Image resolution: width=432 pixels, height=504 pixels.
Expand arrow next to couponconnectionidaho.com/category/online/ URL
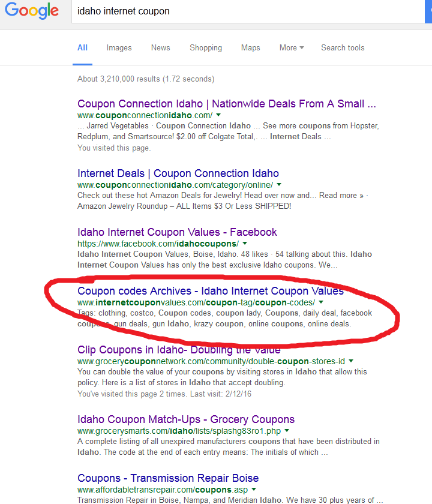[279, 185]
